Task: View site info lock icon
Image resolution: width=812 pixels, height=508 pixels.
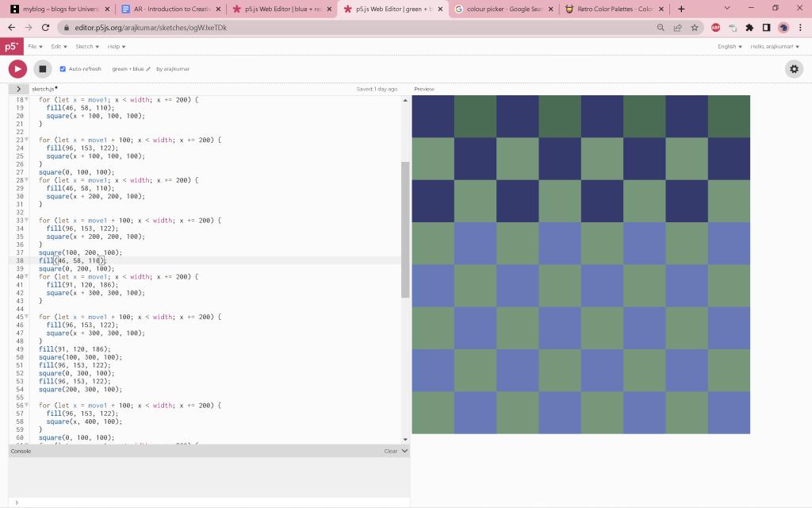Action: (67, 28)
